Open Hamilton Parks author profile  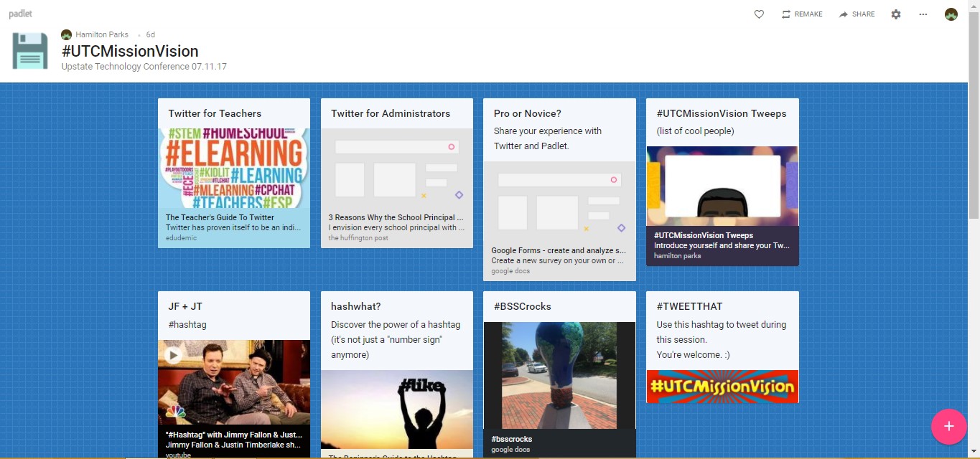[x=101, y=34]
